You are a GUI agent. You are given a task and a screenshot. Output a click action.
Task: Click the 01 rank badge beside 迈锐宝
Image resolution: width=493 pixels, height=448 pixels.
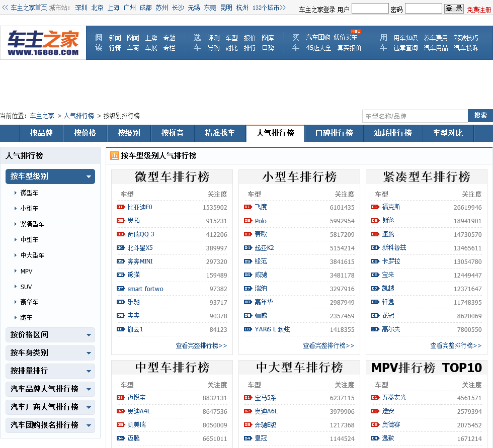click(121, 397)
